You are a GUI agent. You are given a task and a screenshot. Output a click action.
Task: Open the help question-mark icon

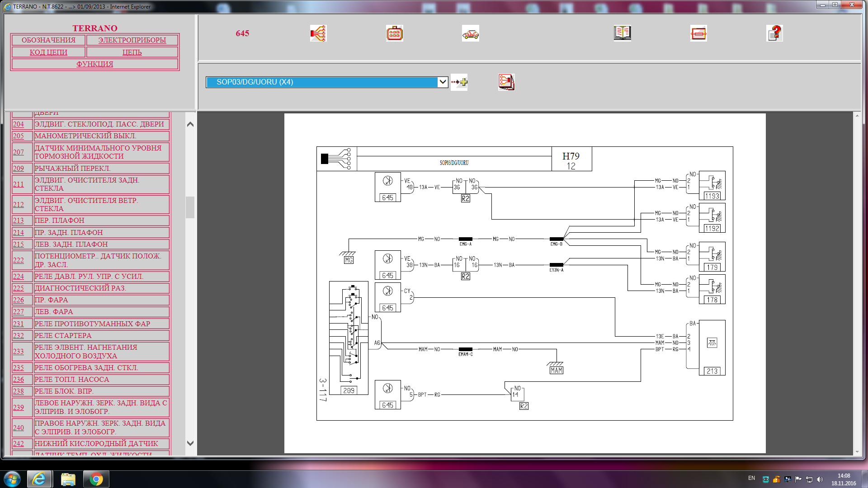774,33
